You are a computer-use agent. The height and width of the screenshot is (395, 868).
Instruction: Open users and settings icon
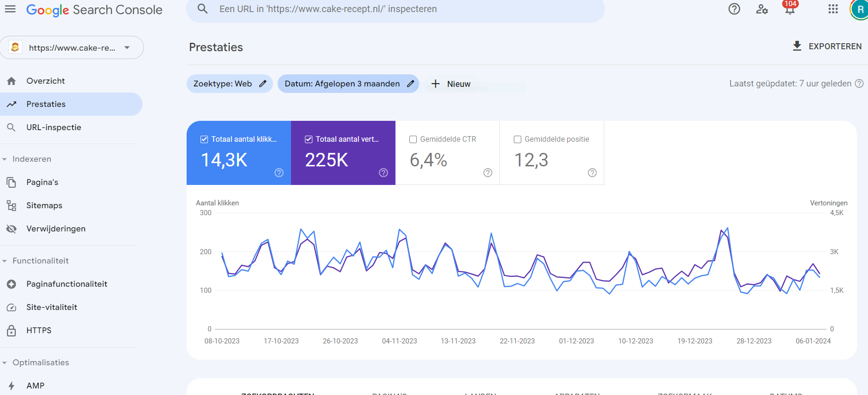(x=762, y=9)
